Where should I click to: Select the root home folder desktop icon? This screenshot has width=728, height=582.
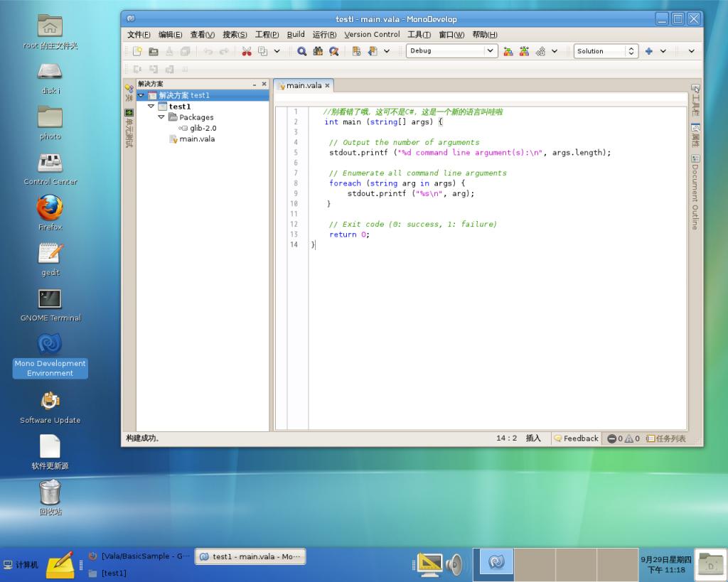point(50,31)
